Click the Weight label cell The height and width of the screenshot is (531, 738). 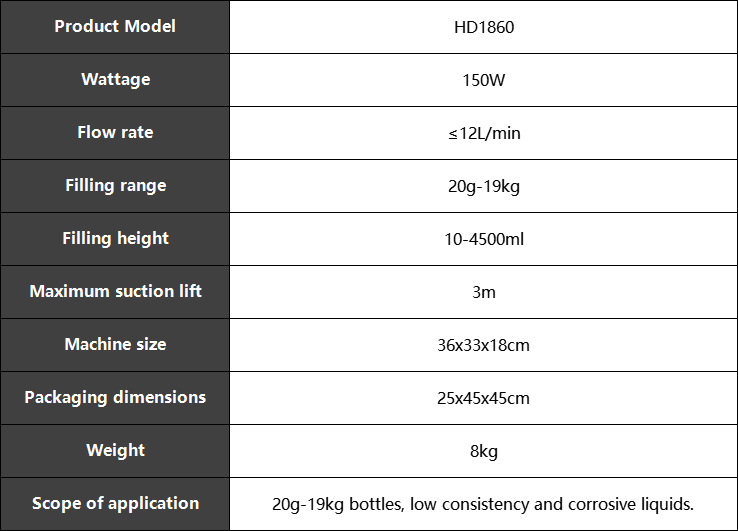pyautogui.click(x=115, y=451)
